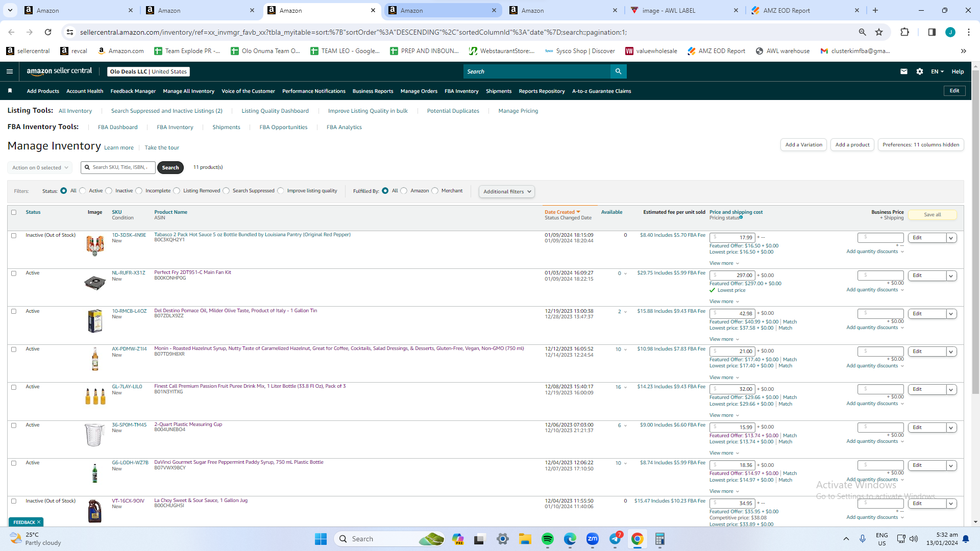
Task: Open A-to-z Guarantee Claims menu item
Action: coord(601,91)
